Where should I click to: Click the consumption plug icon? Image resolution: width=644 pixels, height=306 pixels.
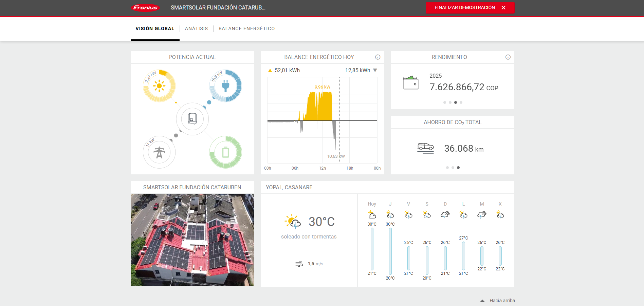point(225,86)
